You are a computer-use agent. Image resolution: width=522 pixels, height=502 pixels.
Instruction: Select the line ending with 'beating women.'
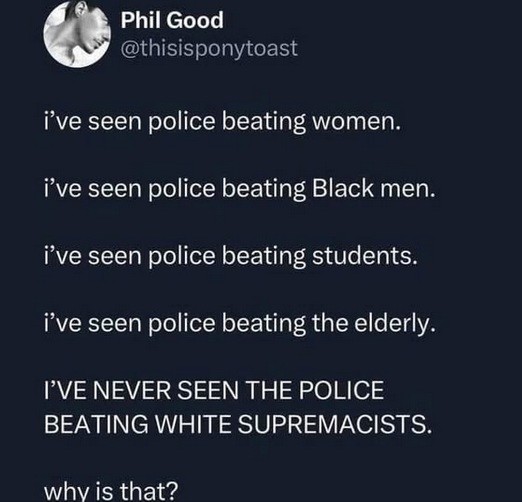point(222,121)
